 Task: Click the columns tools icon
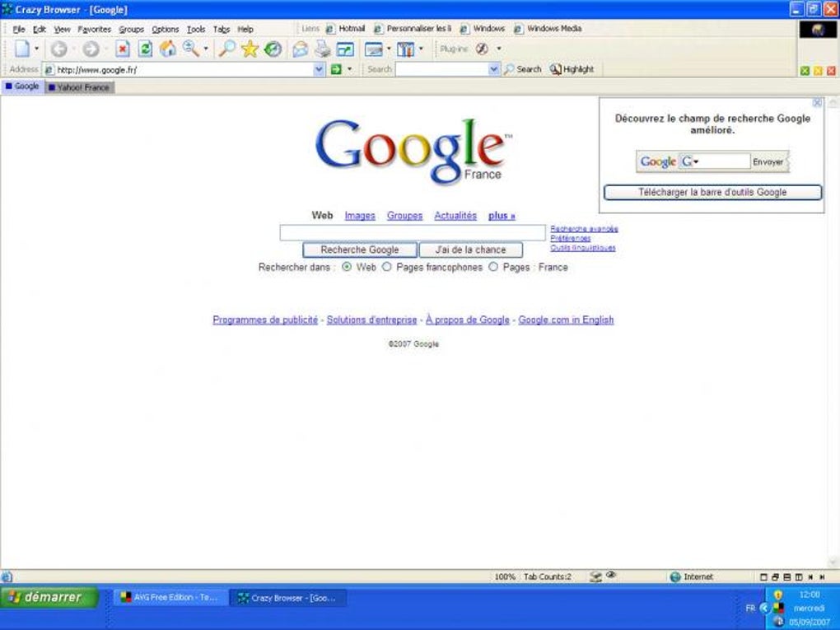click(x=405, y=49)
